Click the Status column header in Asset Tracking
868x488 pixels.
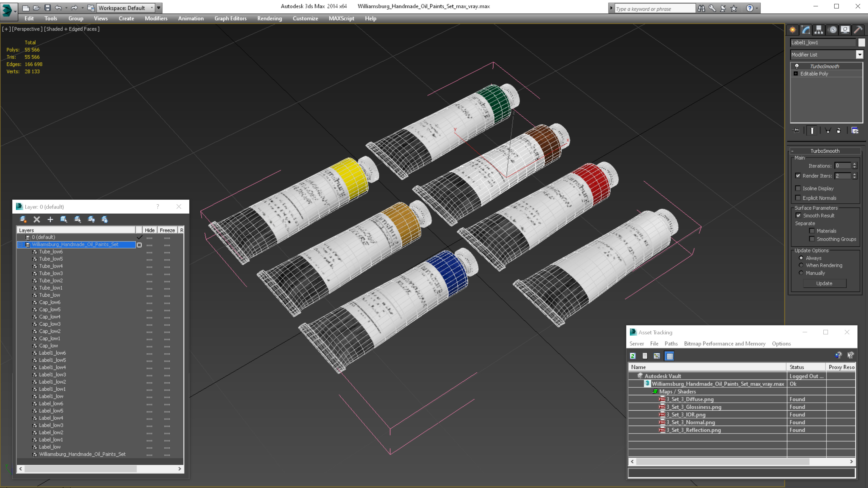pyautogui.click(x=806, y=367)
